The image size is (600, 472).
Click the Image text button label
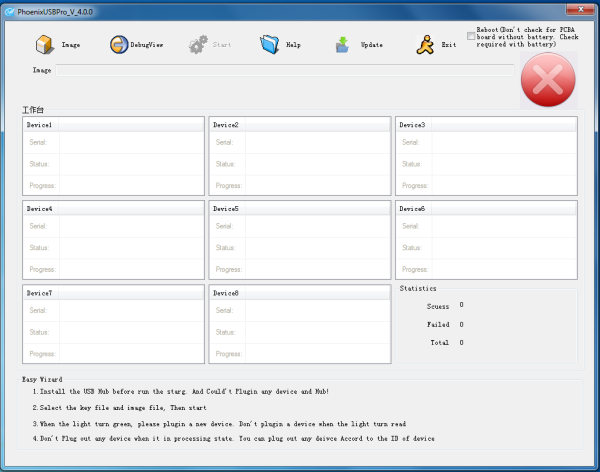click(71, 45)
